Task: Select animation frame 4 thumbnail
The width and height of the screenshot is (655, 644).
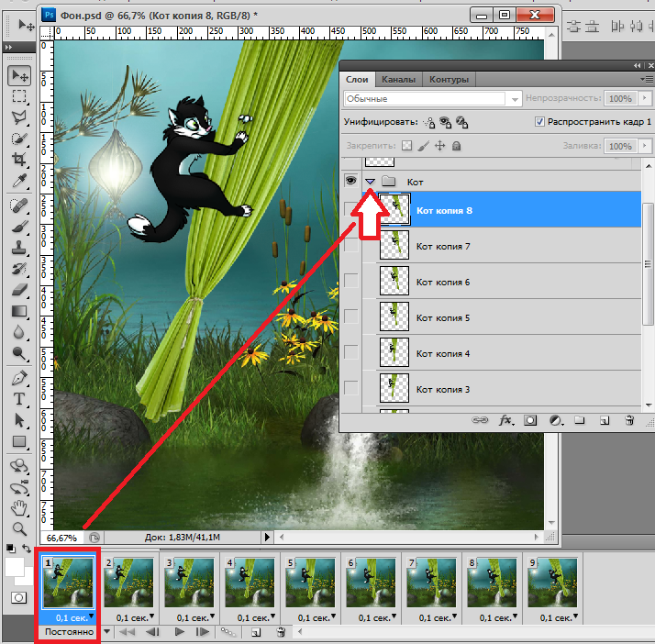Action: 250,583
